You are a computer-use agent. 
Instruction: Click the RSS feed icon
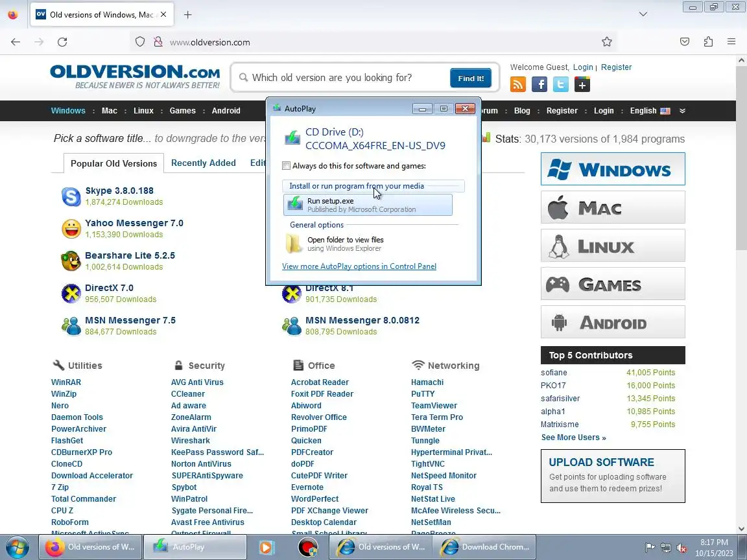coord(518,84)
